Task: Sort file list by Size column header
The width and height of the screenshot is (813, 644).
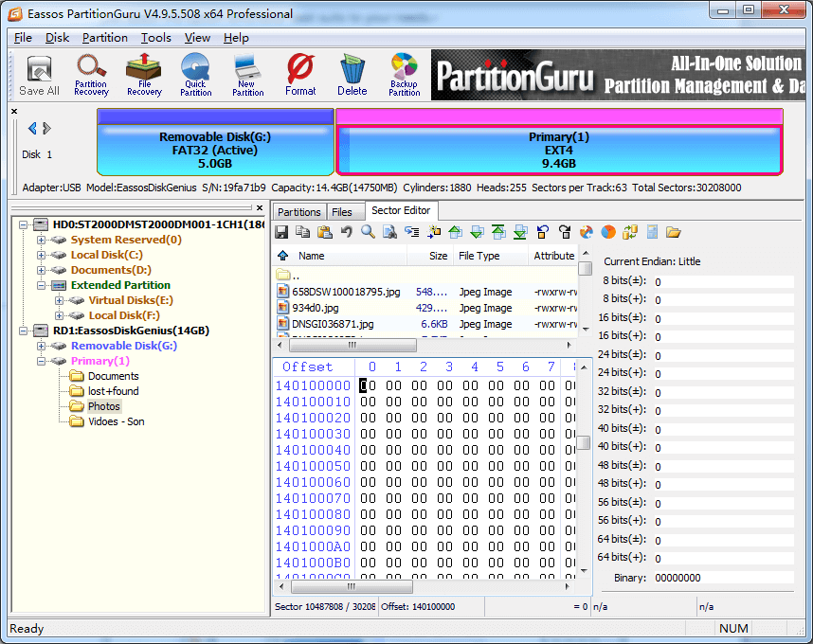Action: click(x=430, y=256)
